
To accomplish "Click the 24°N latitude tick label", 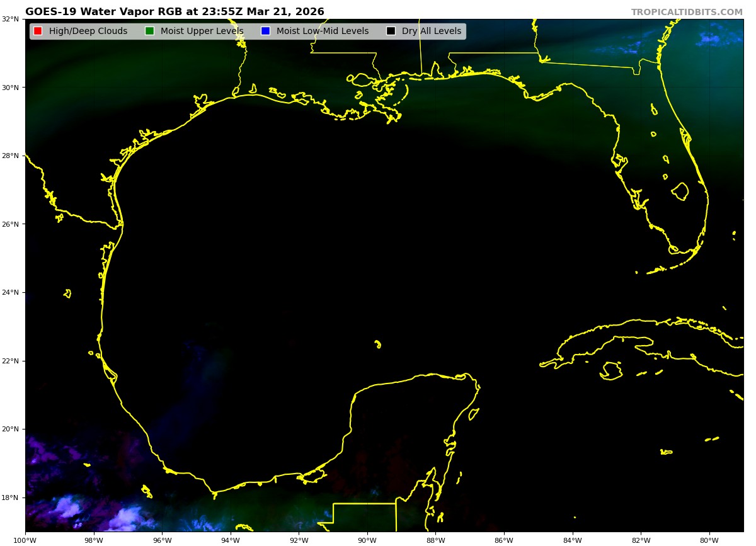I will coord(9,292).
